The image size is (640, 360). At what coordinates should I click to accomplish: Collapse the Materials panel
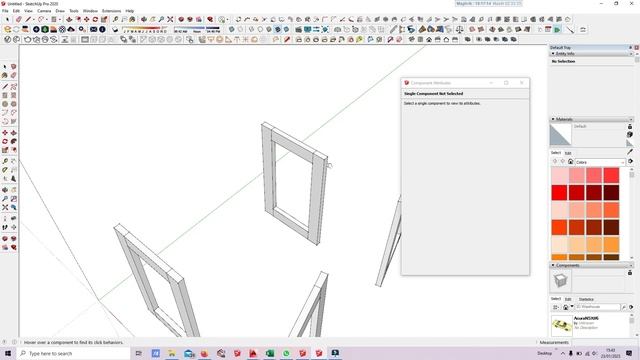click(553, 119)
